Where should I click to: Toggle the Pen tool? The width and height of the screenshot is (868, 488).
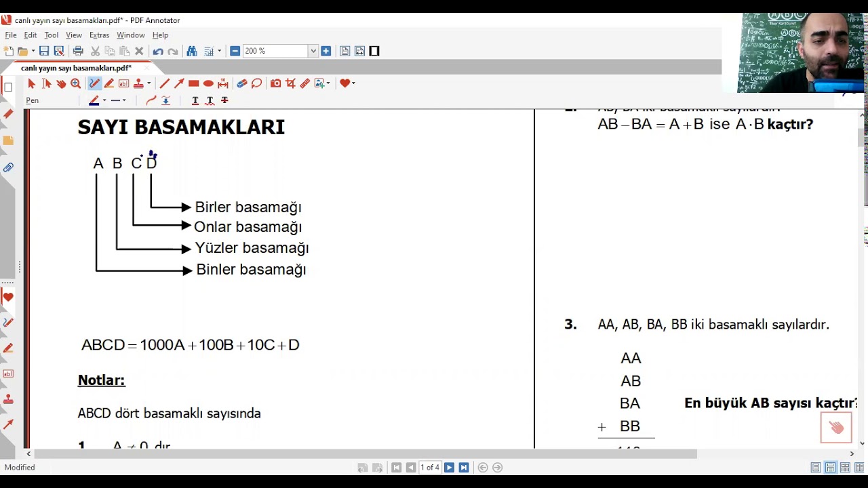coord(94,83)
